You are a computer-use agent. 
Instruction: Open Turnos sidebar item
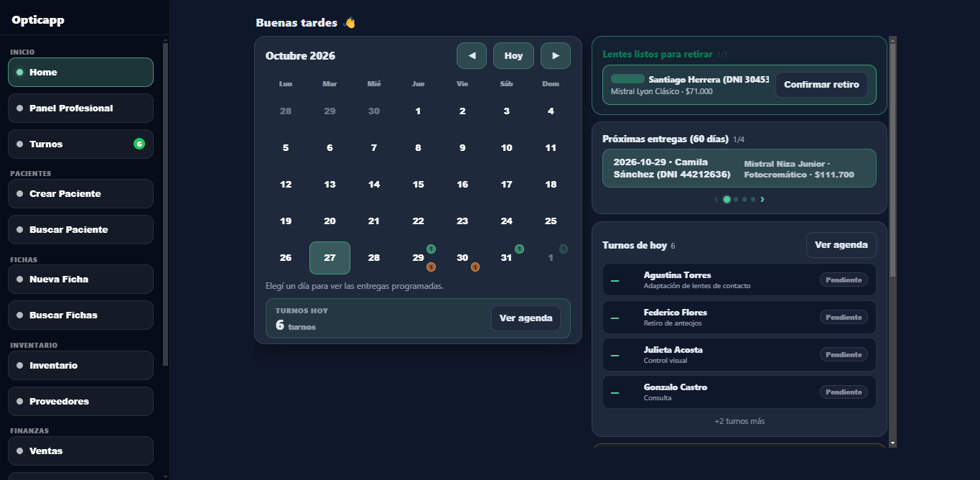[80, 144]
